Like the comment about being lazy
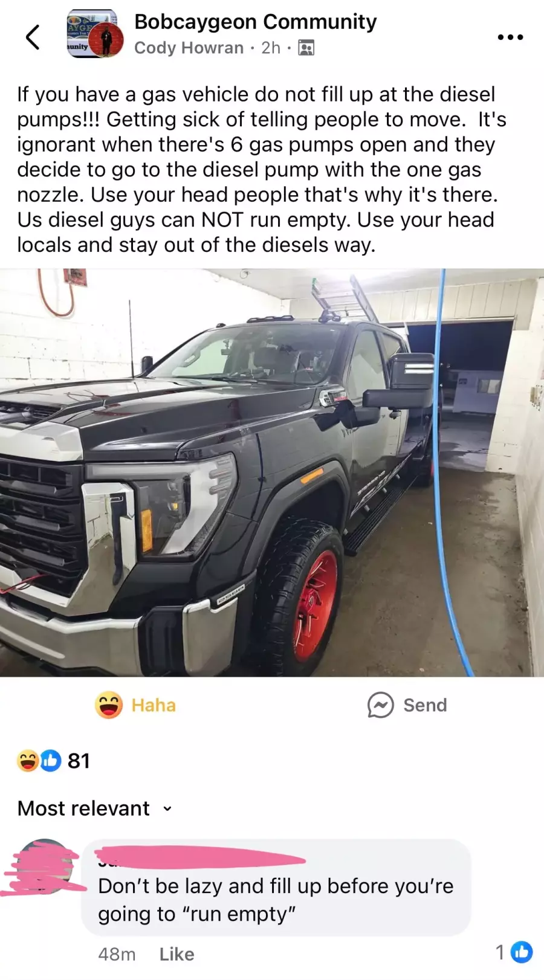This screenshot has height=980, width=544. click(x=176, y=954)
